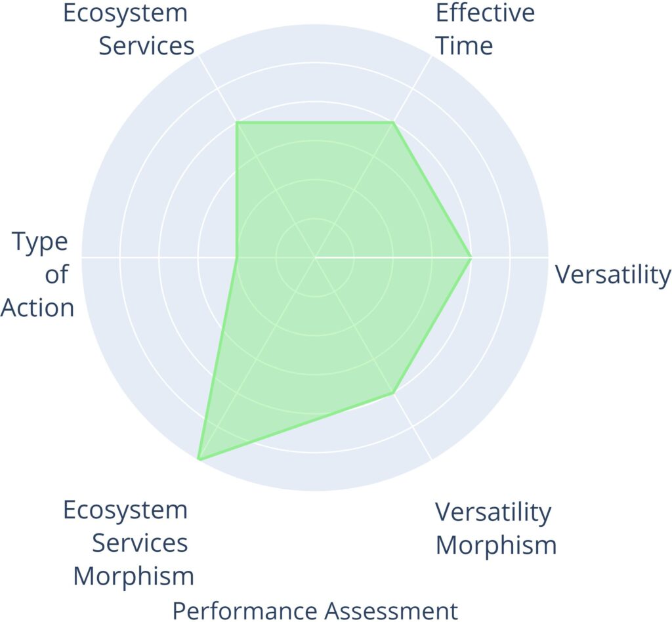Click the outer end of the Versatility axis line
This screenshot has width=672, height=622.
pyautogui.click(x=547, y=257)
